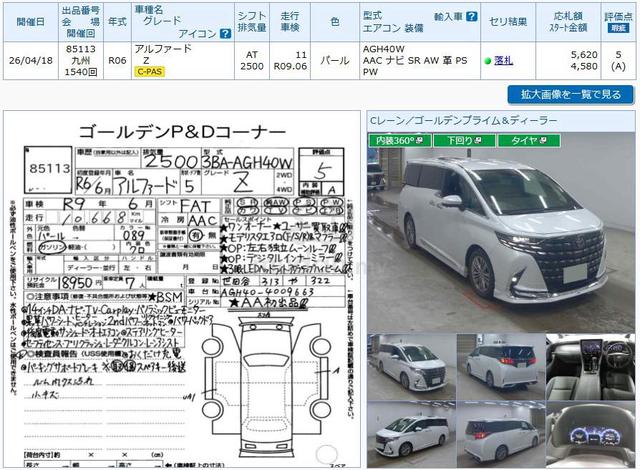Screen dimensions: 640x470
Task: Click the lot number cell 85113 九州
Action: point(81,60)
